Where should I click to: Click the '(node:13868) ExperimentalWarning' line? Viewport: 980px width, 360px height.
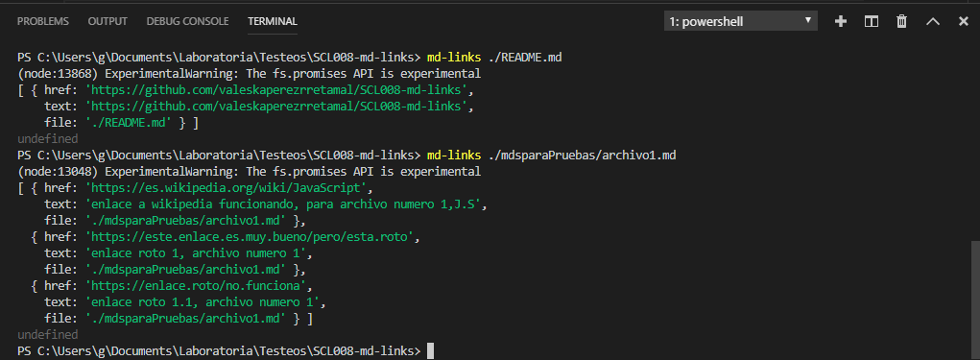point(249,74)
